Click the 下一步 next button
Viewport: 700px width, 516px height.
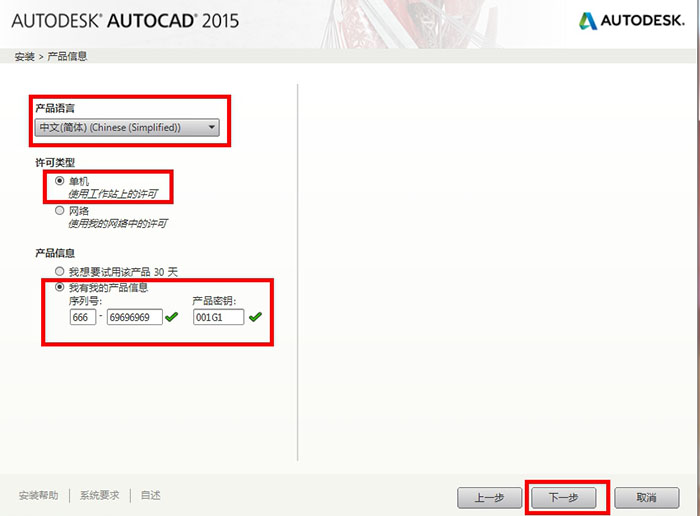click(x=563, y=497)
